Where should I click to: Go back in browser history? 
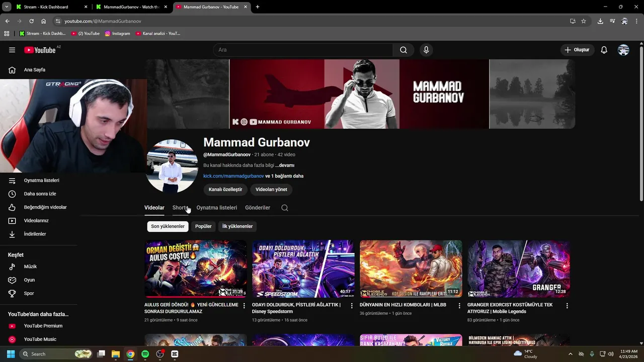[x=7, y=21]
